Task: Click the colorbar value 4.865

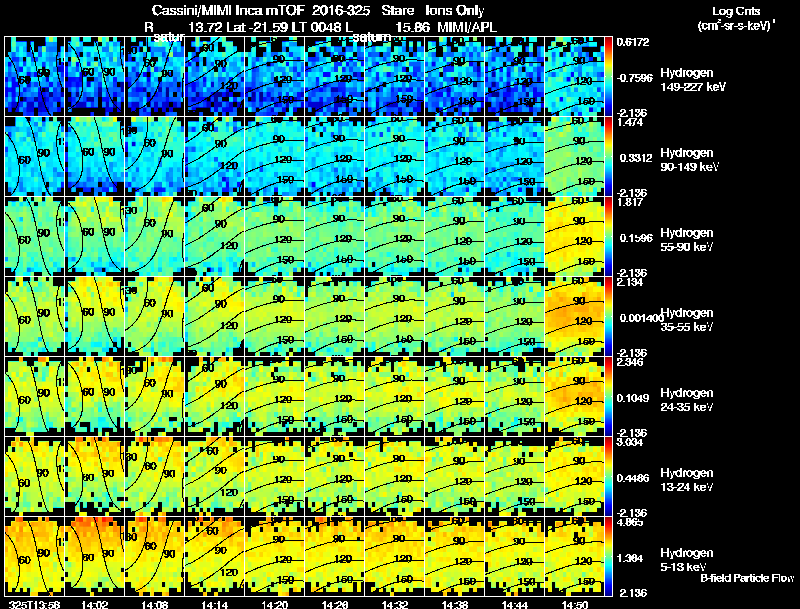Action: [630, 523]
